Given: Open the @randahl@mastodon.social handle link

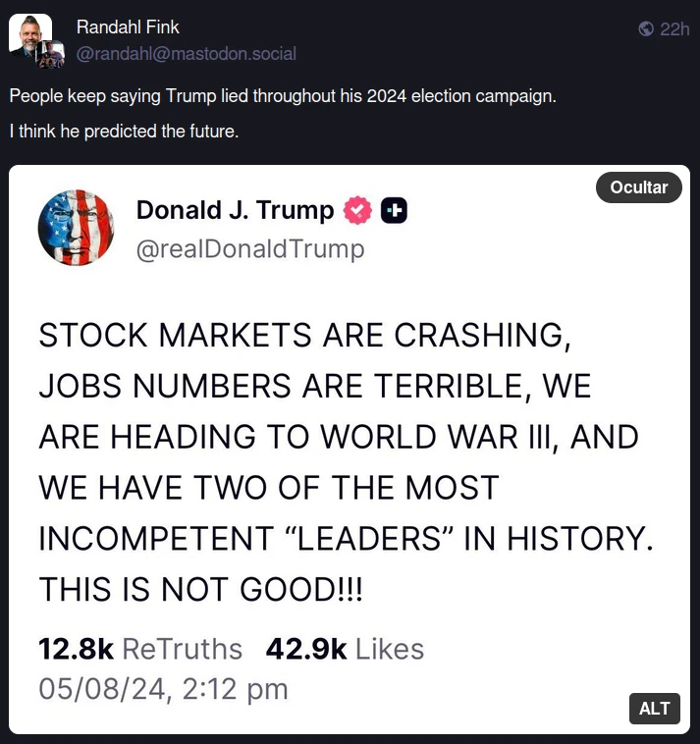Looking at the screenshot, I should point(186,53).
